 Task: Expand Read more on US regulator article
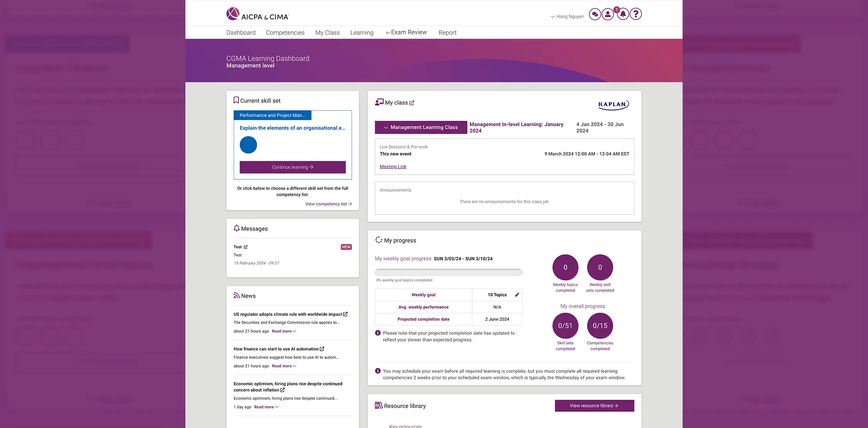[284, 331]
